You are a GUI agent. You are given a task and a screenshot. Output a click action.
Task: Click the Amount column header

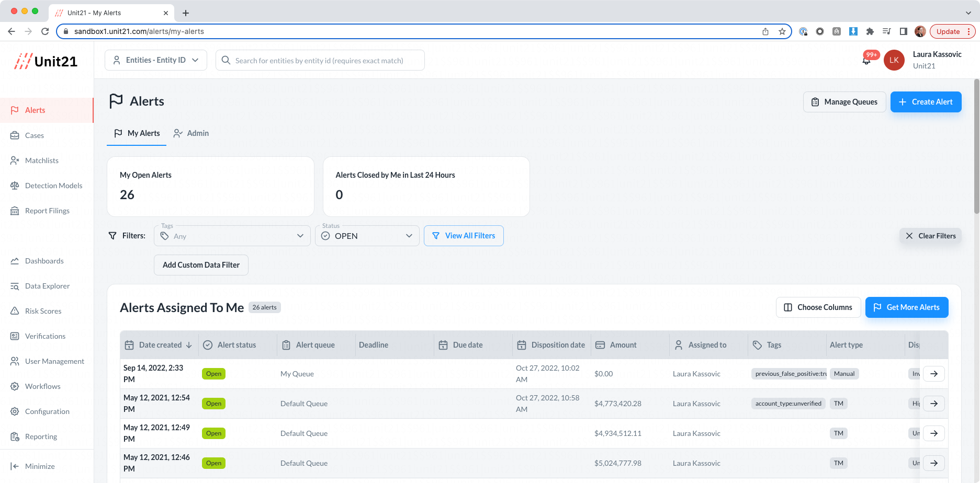pyautogui.click(x=630, y=345)
